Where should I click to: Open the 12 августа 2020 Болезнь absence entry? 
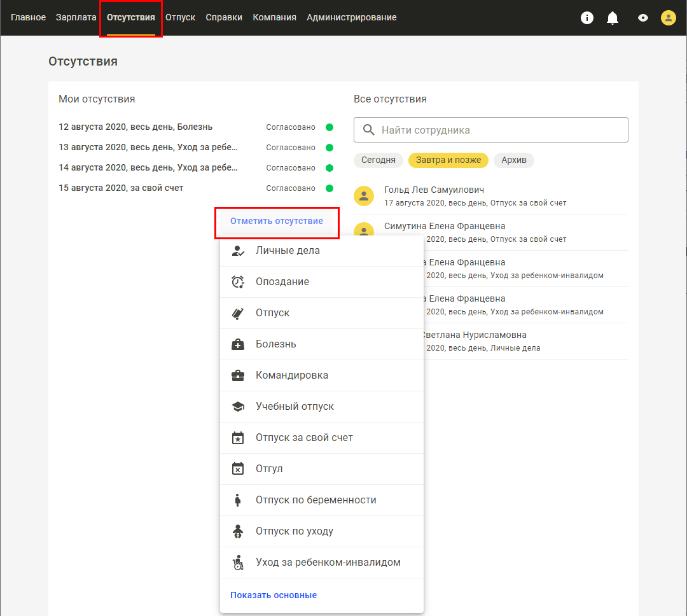pos(135,127)
